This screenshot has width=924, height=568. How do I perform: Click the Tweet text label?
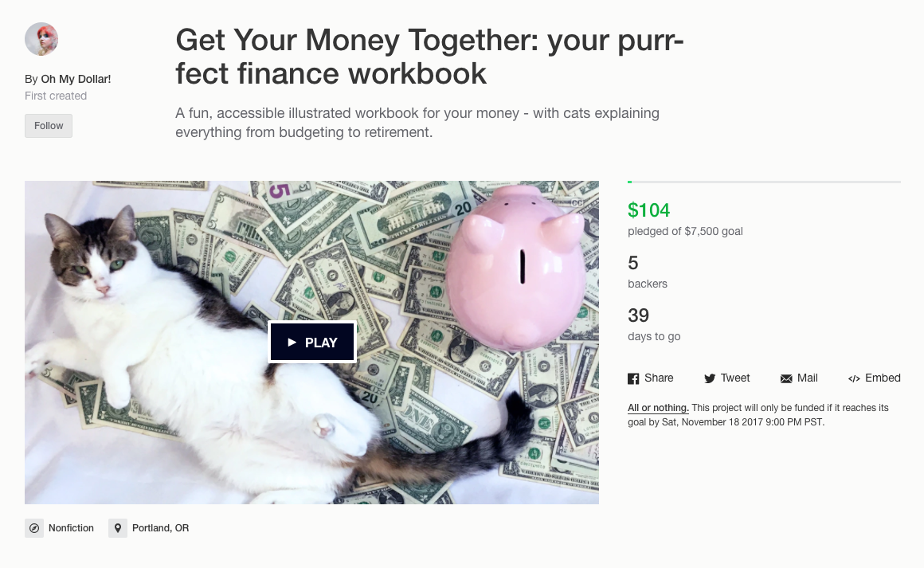click(735, 378)
